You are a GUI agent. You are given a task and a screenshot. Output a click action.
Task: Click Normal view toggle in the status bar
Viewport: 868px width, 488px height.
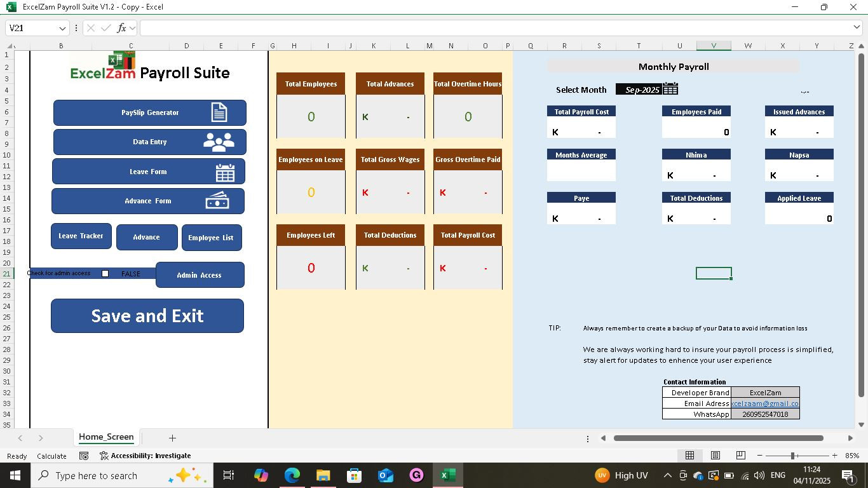click(689, 456)
